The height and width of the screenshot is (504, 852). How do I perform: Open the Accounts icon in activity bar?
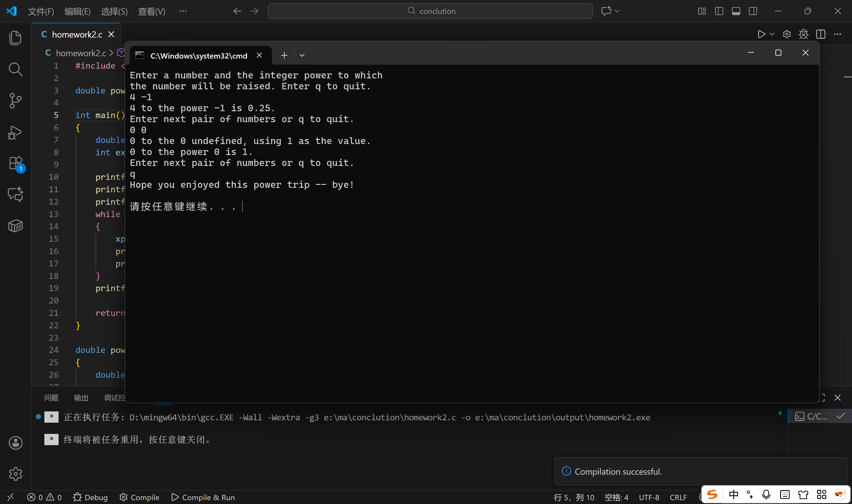point(15,443)
